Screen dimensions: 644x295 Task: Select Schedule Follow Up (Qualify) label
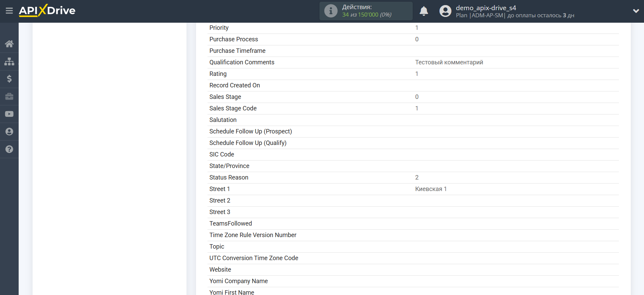point(248,143)
